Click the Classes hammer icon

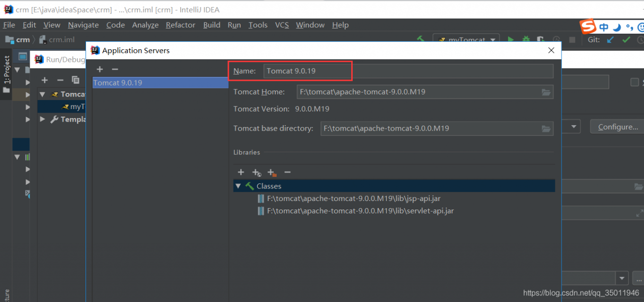click(250, 186)
